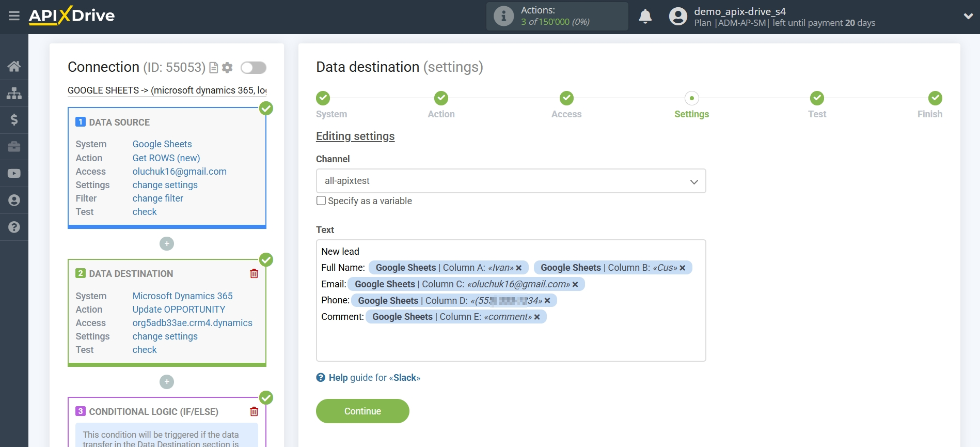Add a block after Data Destination
The height and width of the screenshot is (447, 980).
coord(167,382)
